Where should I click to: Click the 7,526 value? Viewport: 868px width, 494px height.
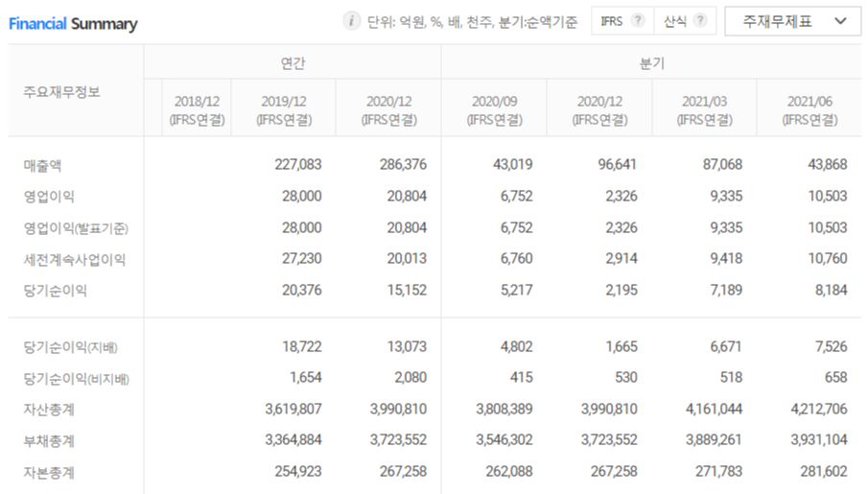[x=831, y=346]
